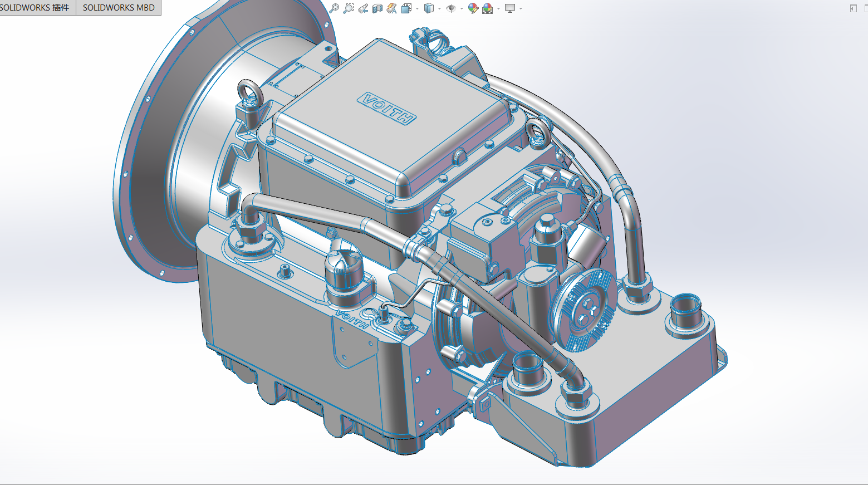Viewport: 868px width, 485px height.
Task: Return to the Previous View
Action: [x=363, y=8]
